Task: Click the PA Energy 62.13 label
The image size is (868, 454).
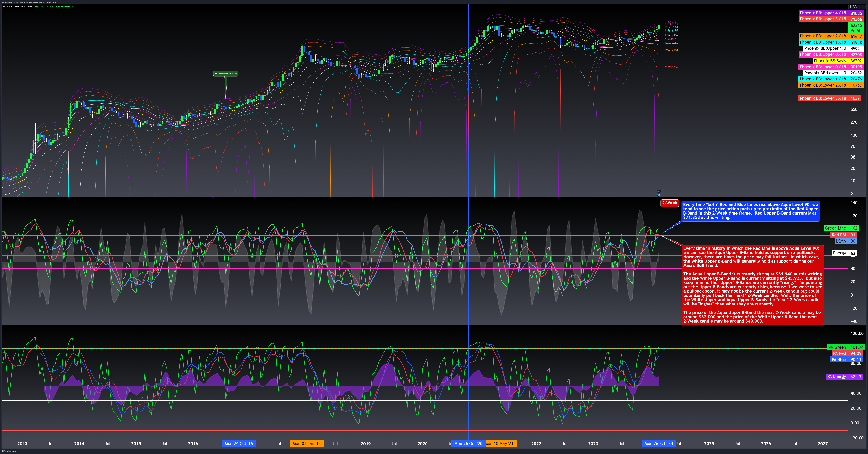Action: 844,376
